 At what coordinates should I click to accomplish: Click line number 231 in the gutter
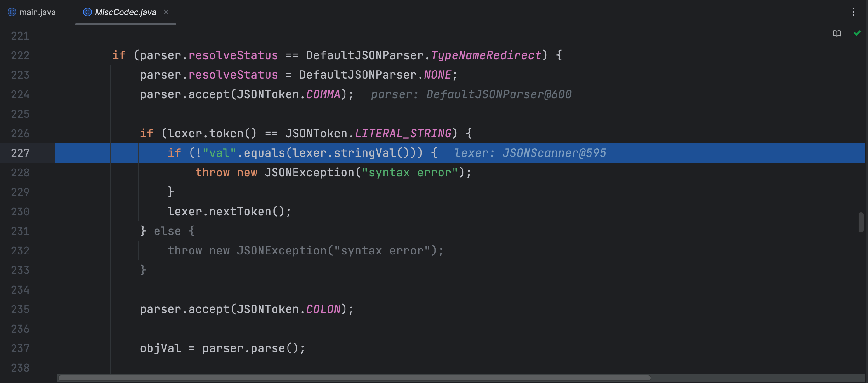pyautogui.click(x=20, y=231)
